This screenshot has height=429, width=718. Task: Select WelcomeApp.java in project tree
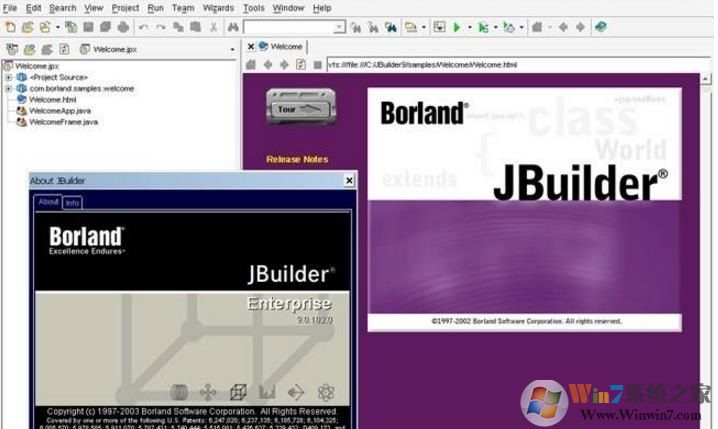tap(60, 111)
